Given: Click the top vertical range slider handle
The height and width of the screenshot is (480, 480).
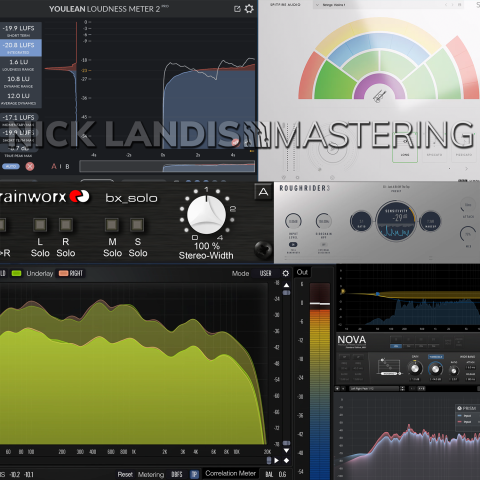Looking at the screenshot, I should pyautogui.click(x=286, y=293).
